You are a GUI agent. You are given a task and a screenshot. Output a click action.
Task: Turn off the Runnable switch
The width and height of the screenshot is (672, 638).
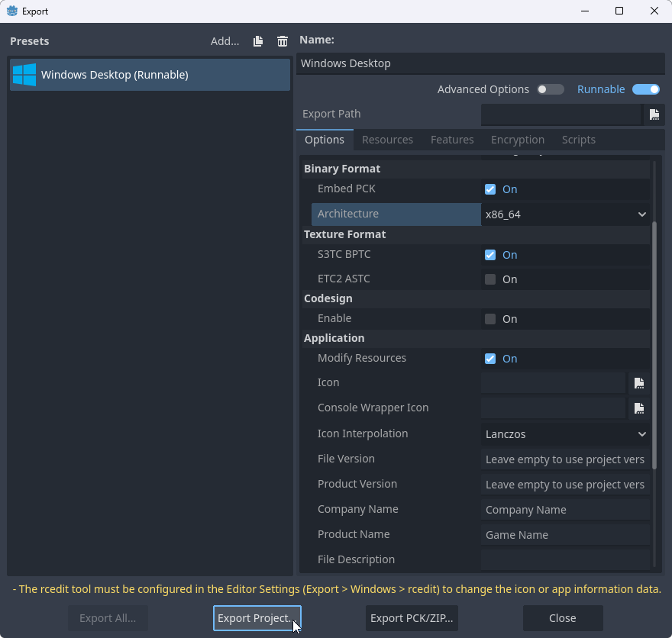coord(645,89)
